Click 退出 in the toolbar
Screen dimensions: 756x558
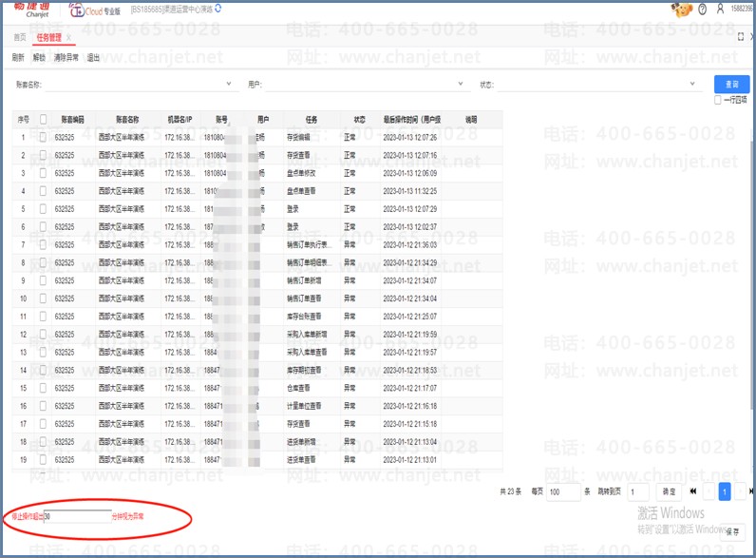point(93,57)
